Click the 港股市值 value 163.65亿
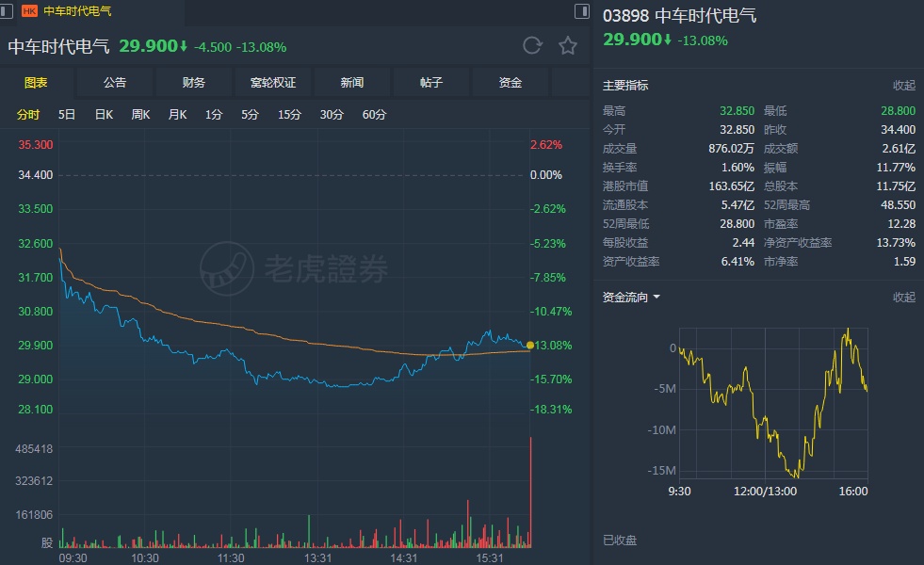Viewport: 924px width, 565px height. [731, 186]
